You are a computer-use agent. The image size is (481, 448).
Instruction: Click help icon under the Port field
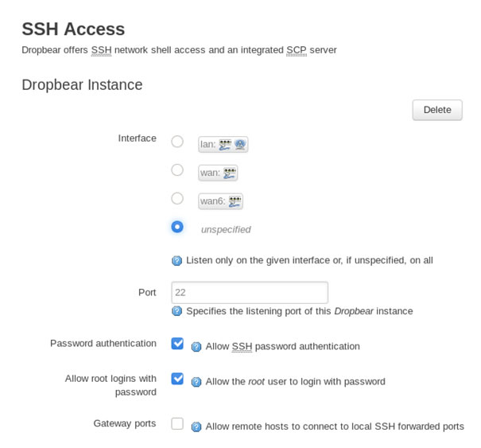point(176,311)
